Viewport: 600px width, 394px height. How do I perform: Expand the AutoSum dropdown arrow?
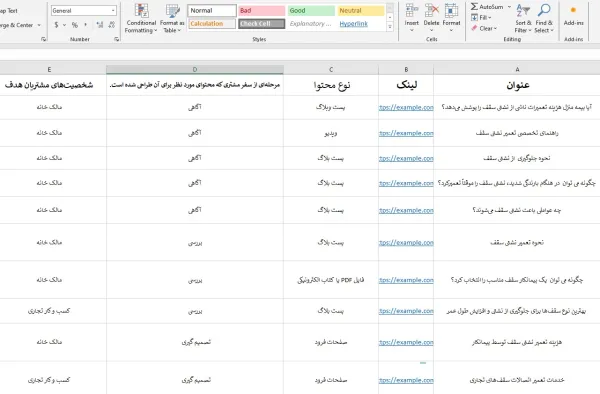pos(509,7)
